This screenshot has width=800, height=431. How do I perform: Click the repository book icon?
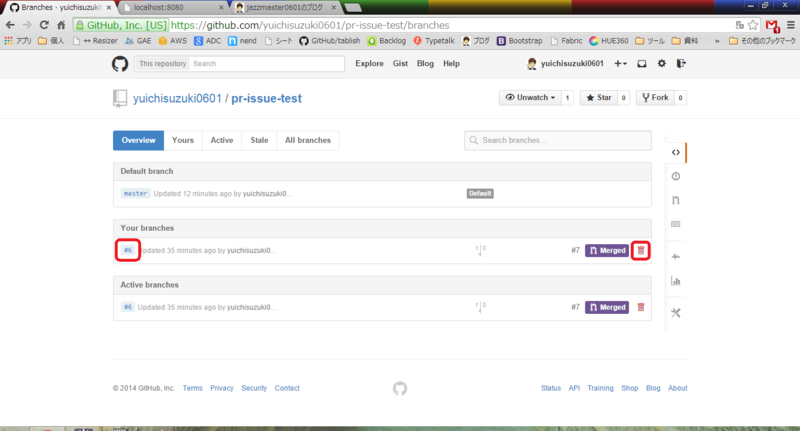click(119, 98)
